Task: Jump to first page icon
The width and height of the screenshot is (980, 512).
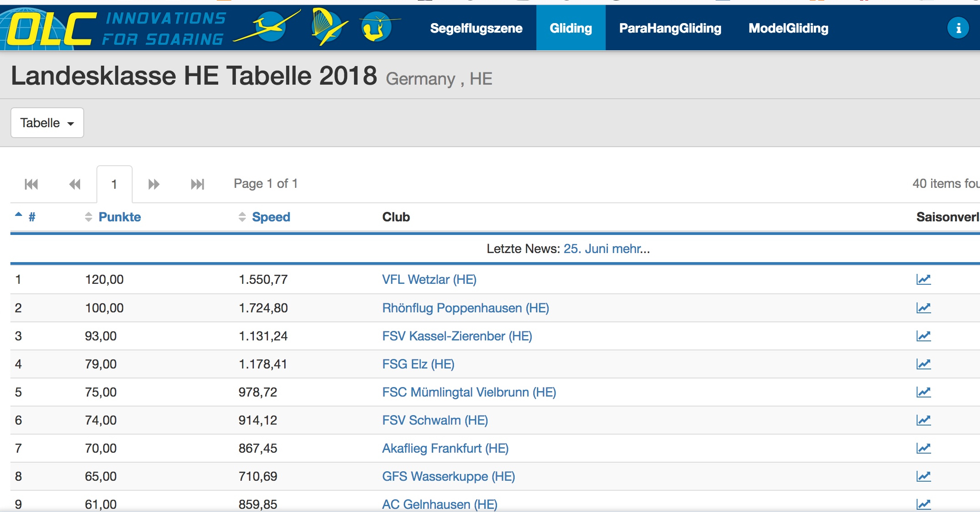Action: (x=31, y=184)
